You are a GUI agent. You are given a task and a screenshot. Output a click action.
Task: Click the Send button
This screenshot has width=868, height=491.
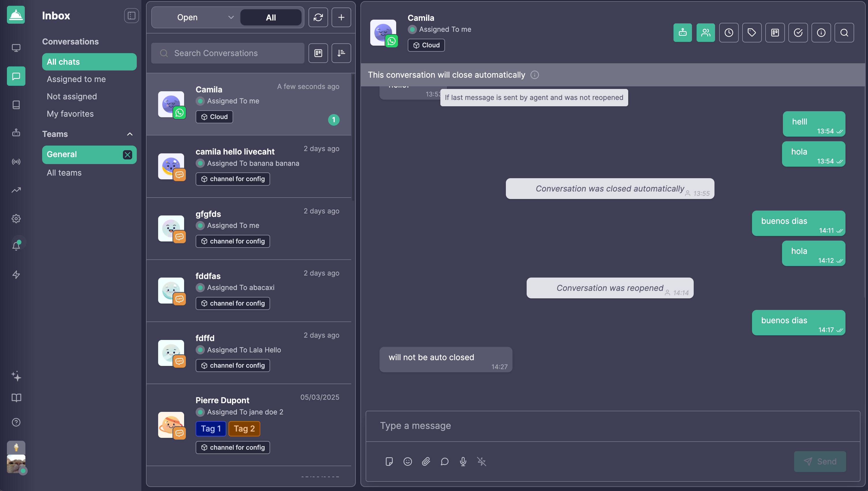(820, 461)
